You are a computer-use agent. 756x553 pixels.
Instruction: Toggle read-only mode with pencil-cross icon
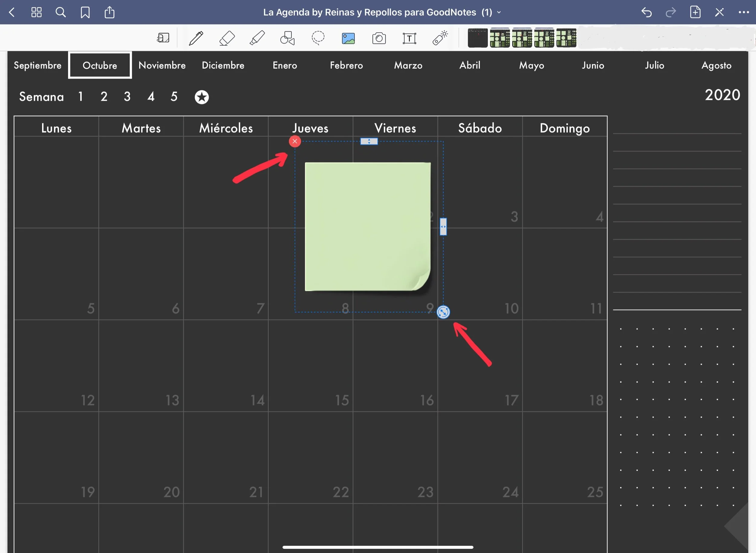coord(719,12)
